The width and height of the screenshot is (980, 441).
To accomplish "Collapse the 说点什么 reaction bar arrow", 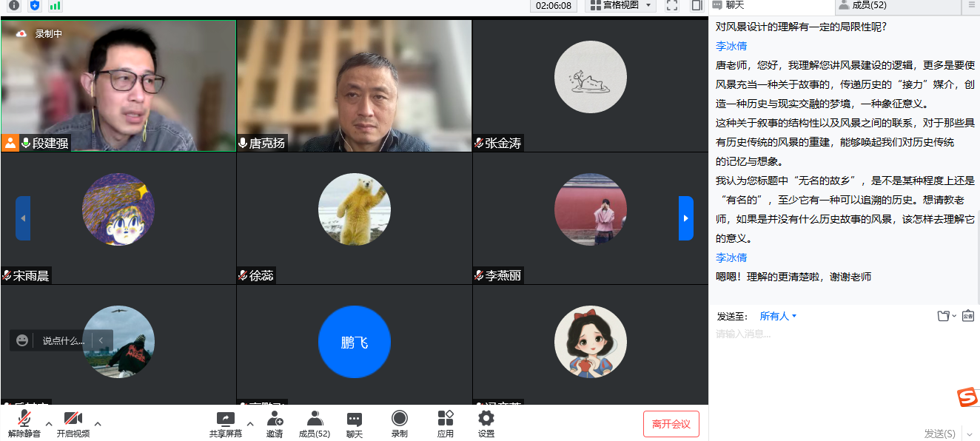I will click(x=102, y=340).
